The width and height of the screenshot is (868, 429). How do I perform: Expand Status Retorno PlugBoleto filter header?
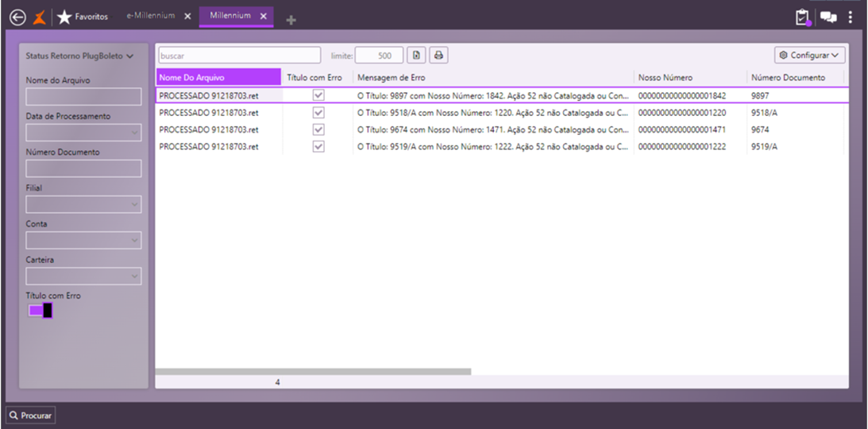[79, 56]
